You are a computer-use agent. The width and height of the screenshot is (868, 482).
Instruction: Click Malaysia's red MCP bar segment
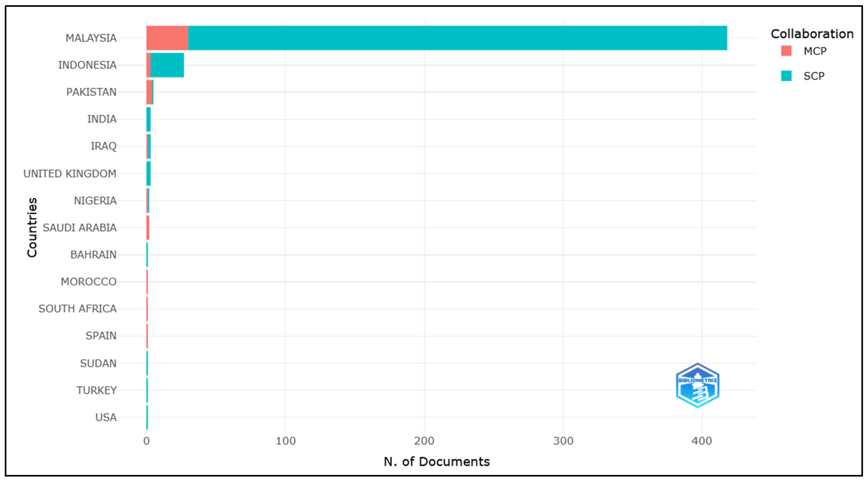167,38
